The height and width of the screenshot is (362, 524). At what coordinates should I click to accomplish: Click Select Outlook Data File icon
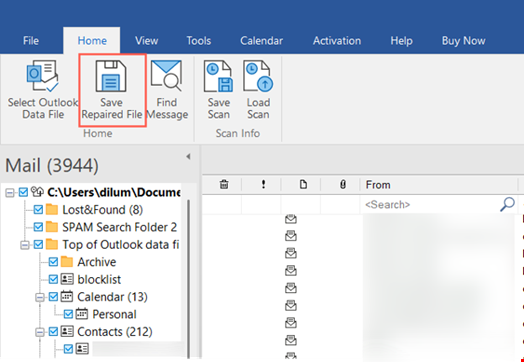[42, 76]
